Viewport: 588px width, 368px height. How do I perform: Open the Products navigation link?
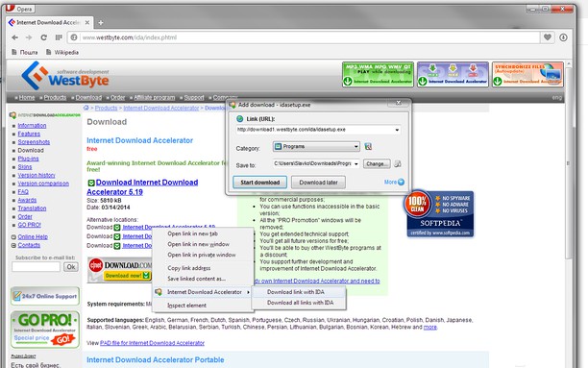[55, 98]
